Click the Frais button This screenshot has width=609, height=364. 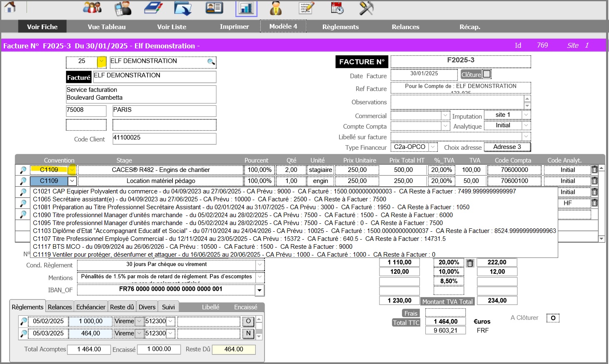(x=411, y=313)
